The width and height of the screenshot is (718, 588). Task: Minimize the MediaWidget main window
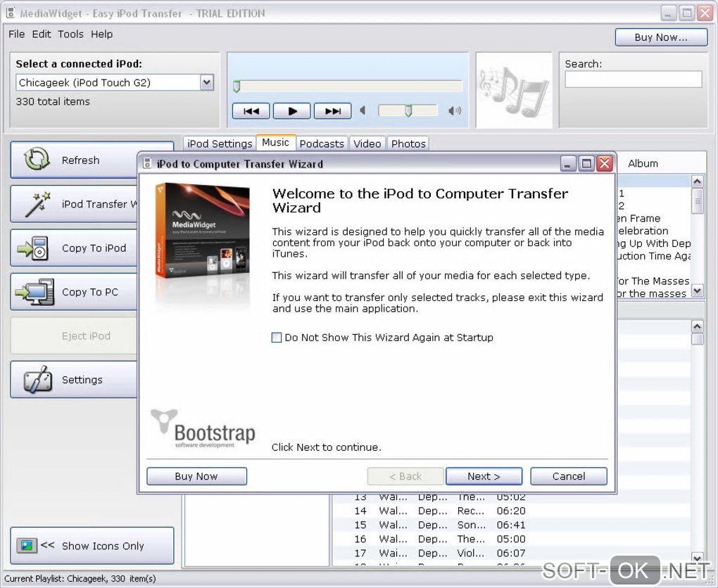(668, 13)
